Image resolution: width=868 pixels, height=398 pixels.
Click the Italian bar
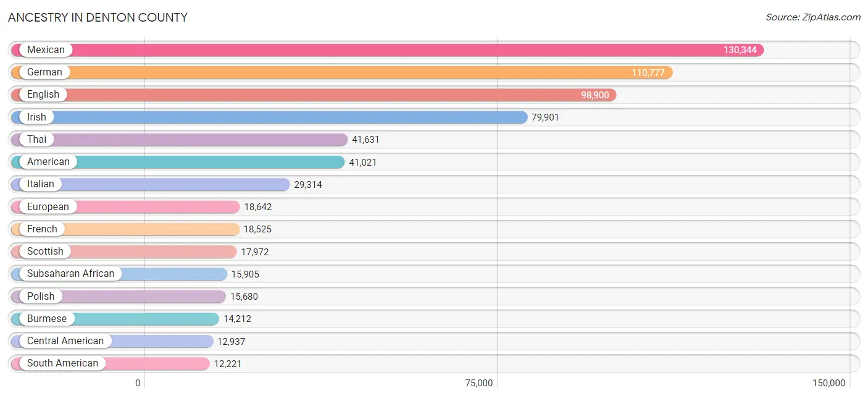coord(150,184)
